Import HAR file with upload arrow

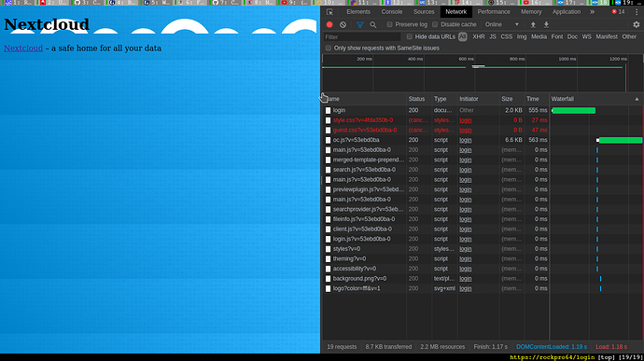[x=533, y=24]
